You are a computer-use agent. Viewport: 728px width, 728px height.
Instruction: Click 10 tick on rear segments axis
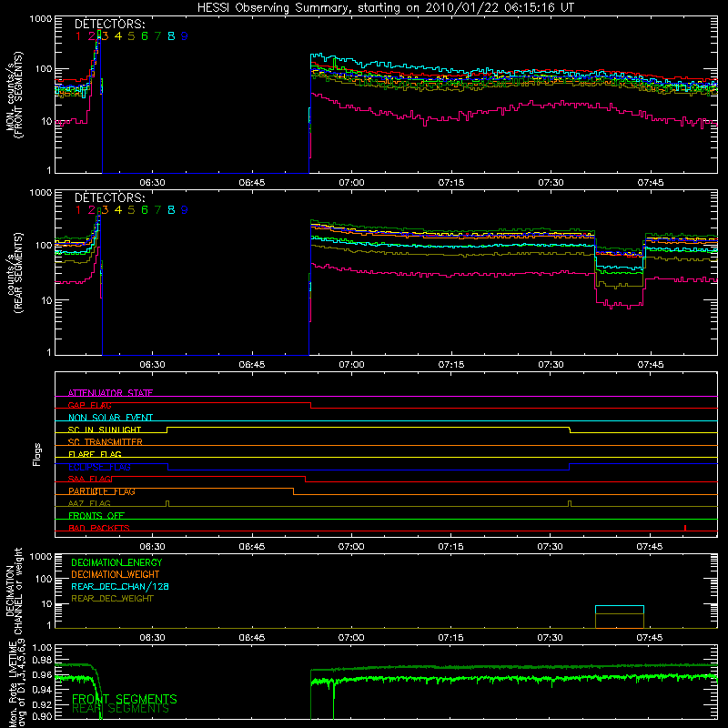(x=46, y=300)
